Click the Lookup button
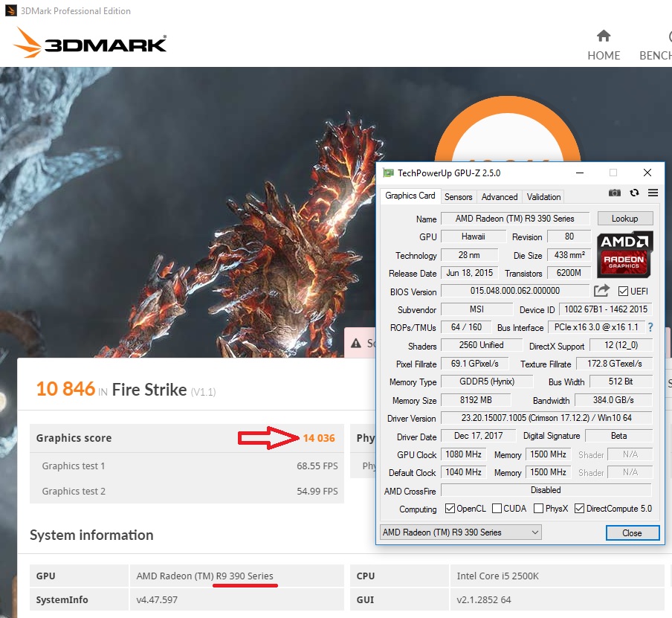Screen dimensions: 672x618 pyautogui.click(x=625, y=219)
